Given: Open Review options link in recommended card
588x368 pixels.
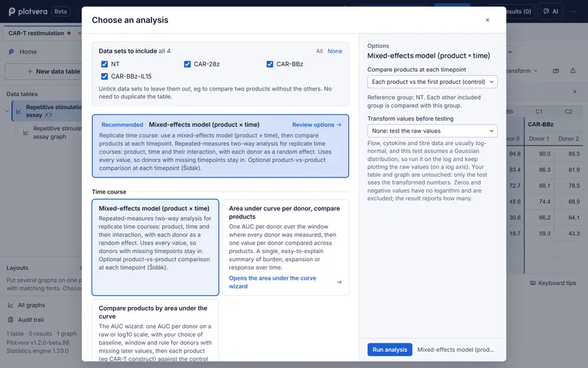Looking at the screenshot, I should (x=317, y=124).
